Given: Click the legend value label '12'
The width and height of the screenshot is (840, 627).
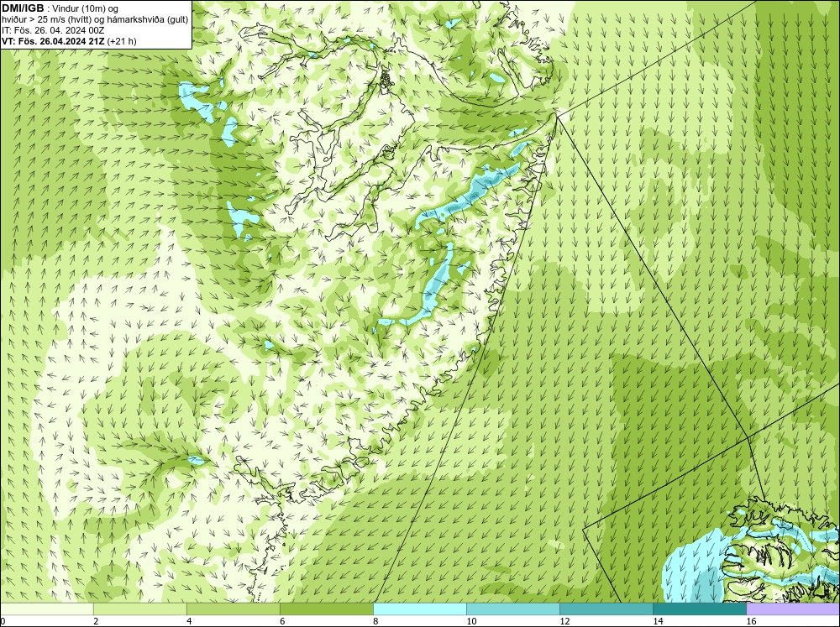Looking at the screenshot, I should 564,621.
